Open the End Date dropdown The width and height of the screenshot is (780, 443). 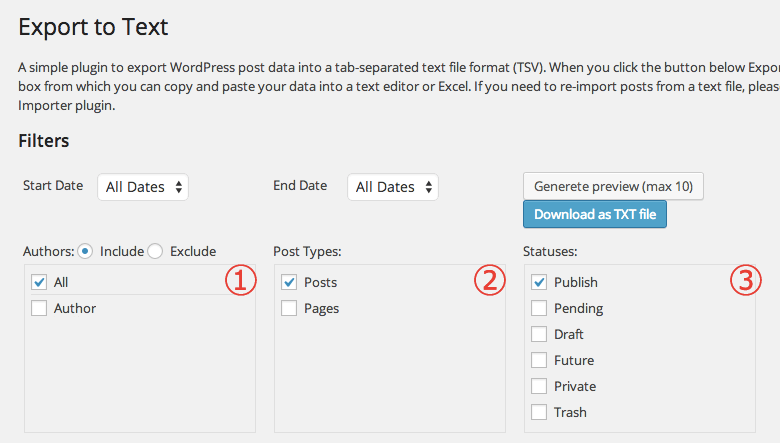tap(392, 187)
